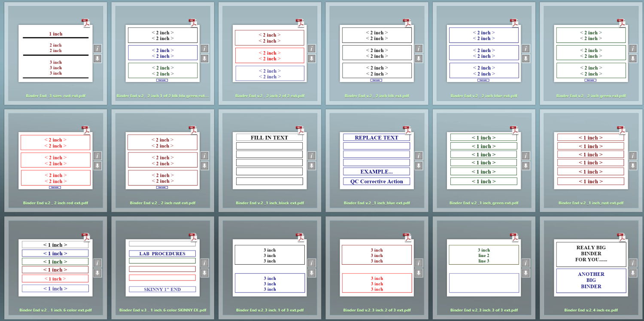This screenshot has height=321, width=644.
Task: View info for 3 inch_2 of 3 file
Action: [419, 263]
